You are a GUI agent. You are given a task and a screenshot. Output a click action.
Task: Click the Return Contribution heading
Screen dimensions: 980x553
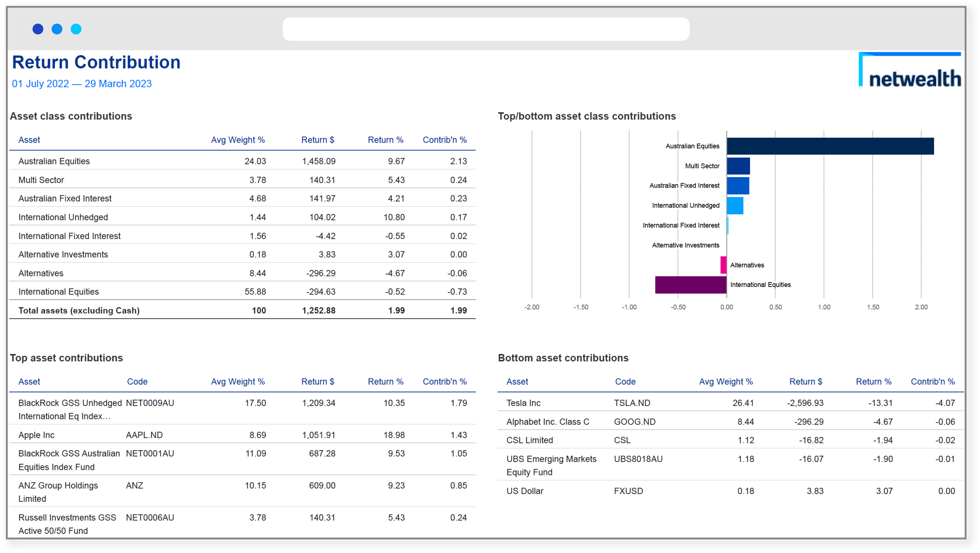(96, 62)
